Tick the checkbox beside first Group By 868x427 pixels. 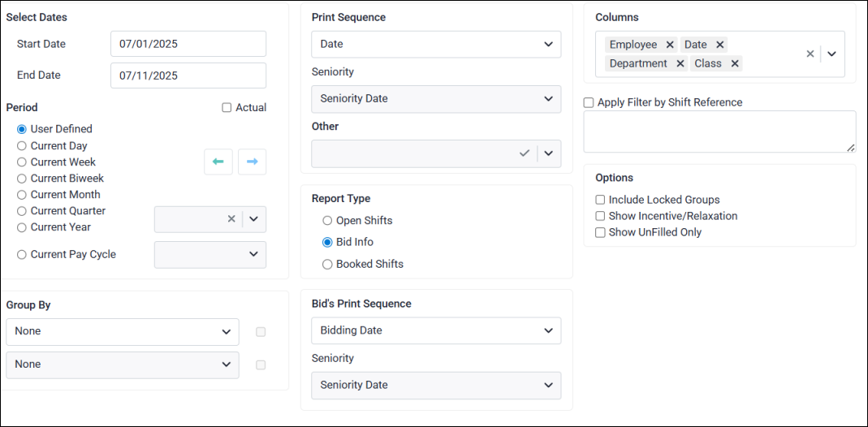tap(261, 332)
